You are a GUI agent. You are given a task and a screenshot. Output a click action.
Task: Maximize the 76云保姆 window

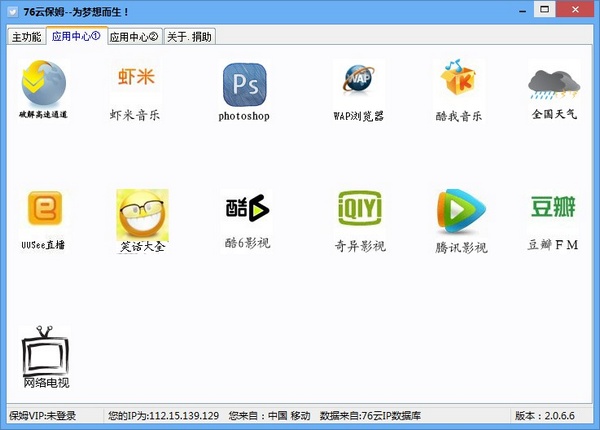point(545,9)
